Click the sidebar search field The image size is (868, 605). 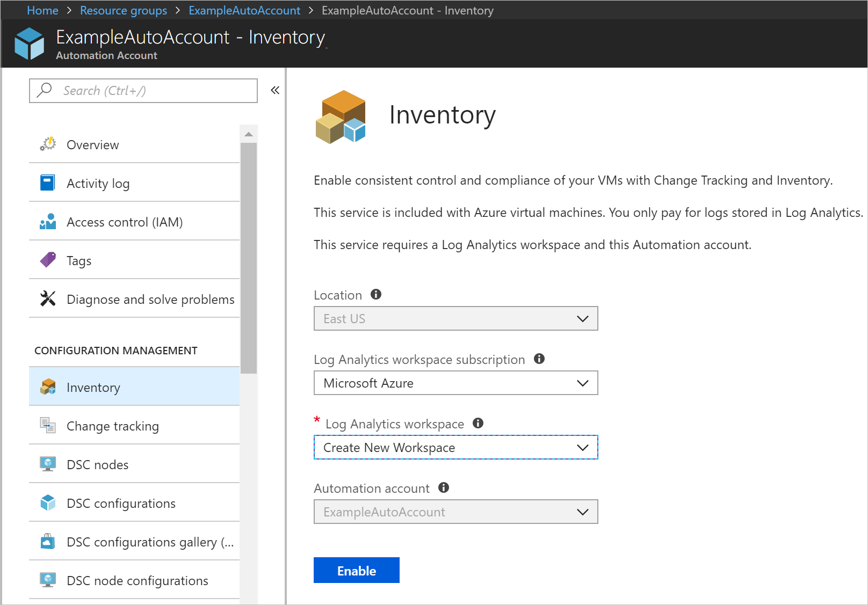(143, 90)
